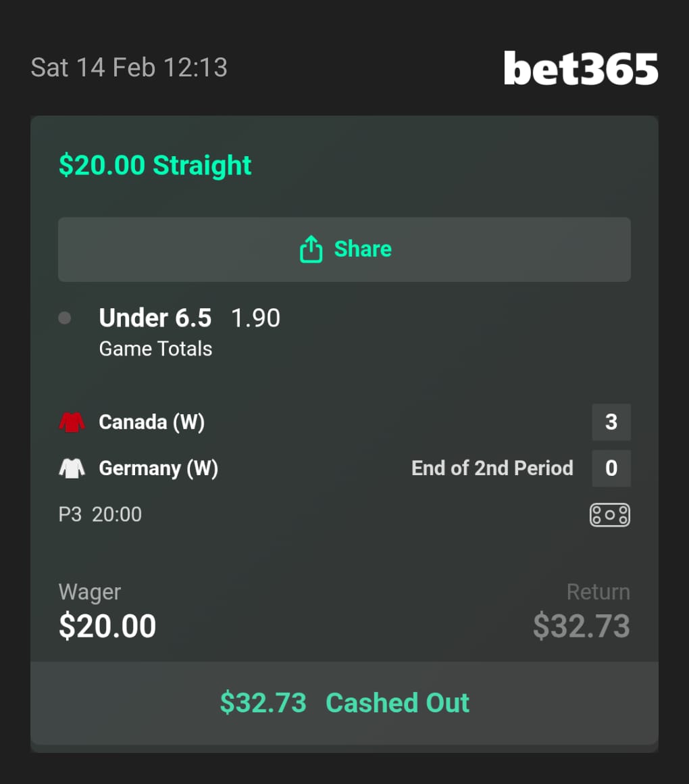The height and width of the screenshot is (784, 689).
Task: Click Canada's red jersey icon
Action: pos(72,422)
